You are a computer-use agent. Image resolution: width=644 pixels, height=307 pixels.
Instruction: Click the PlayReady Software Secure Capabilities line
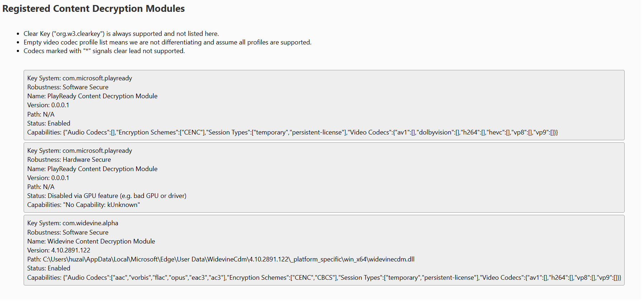pyautogui.click(x=293, y=132)
